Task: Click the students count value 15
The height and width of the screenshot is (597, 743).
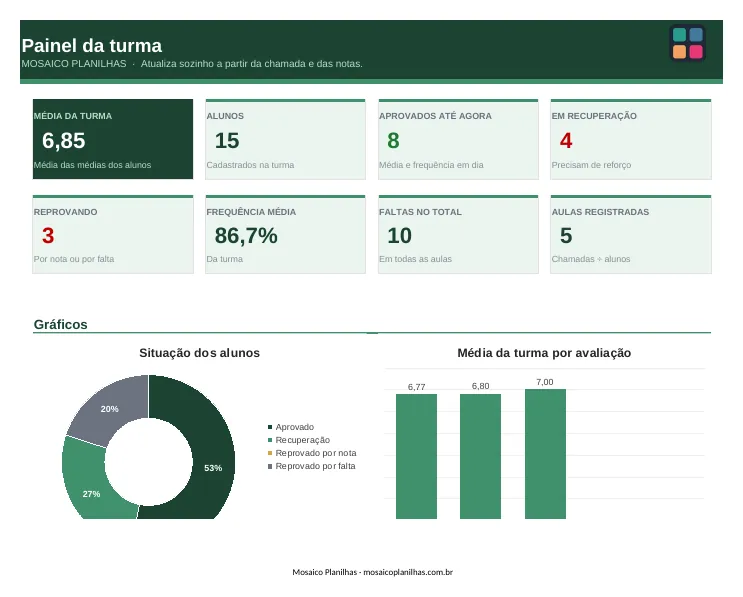Action: (227, 141)
